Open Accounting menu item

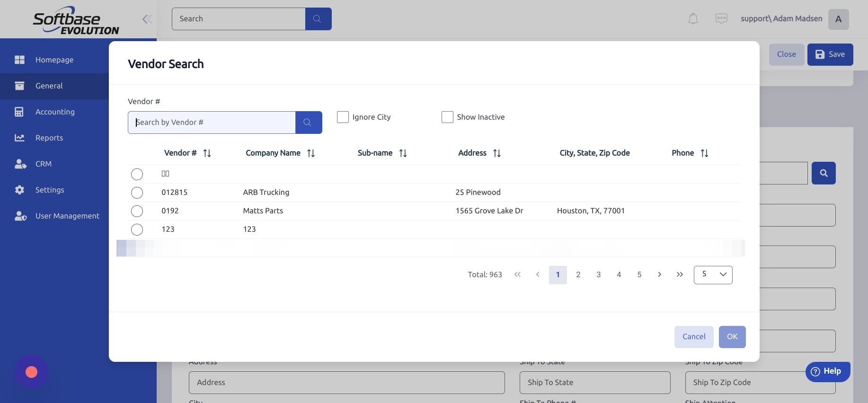click(54, 112)
